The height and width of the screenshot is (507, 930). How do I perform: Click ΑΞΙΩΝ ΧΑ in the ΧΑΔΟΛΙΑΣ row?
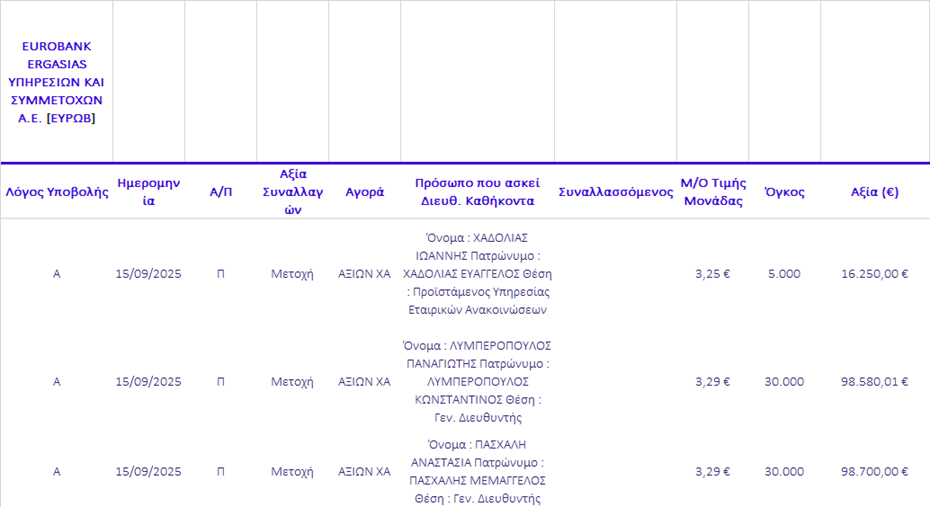point(364,274)
